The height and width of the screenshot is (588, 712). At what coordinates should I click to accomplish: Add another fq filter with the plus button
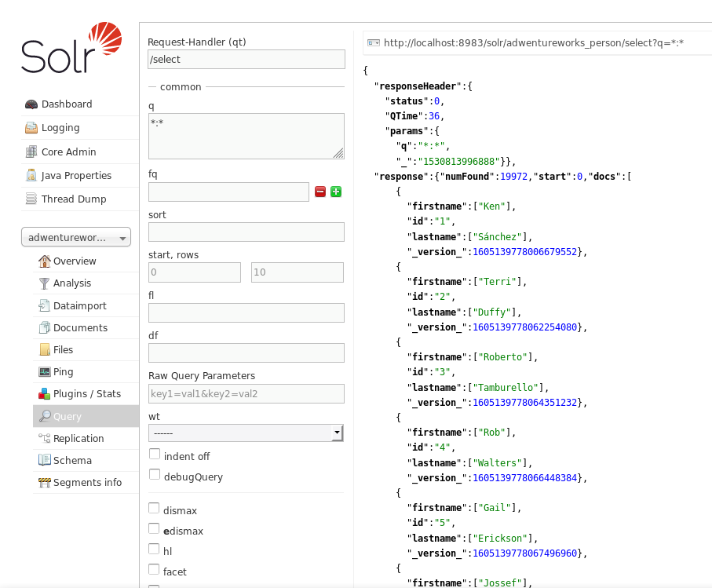[x=336, y=191]
